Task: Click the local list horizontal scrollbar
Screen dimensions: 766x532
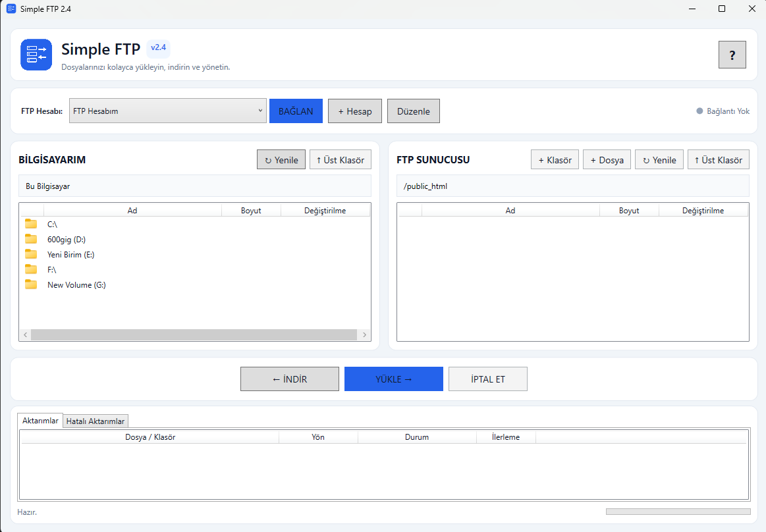Action: click(194, 334)
